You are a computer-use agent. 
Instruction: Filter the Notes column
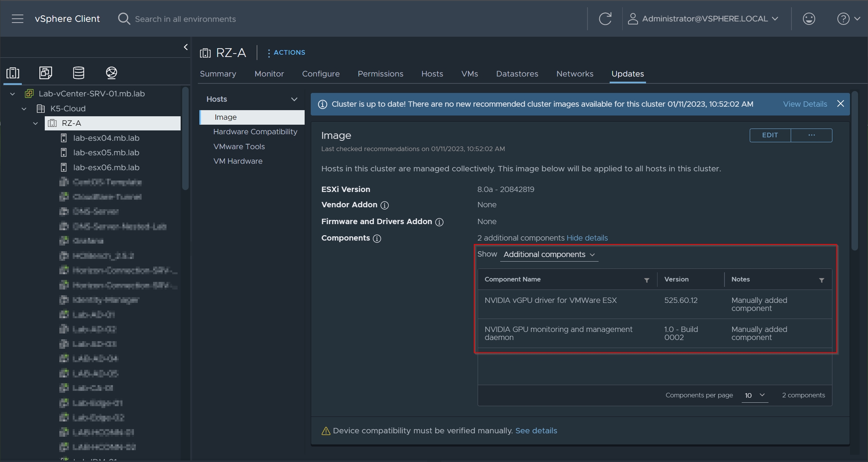(821, 280)
